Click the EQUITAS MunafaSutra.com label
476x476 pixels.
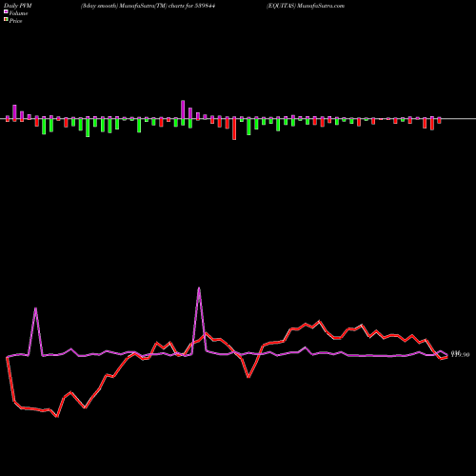point(306,6)
